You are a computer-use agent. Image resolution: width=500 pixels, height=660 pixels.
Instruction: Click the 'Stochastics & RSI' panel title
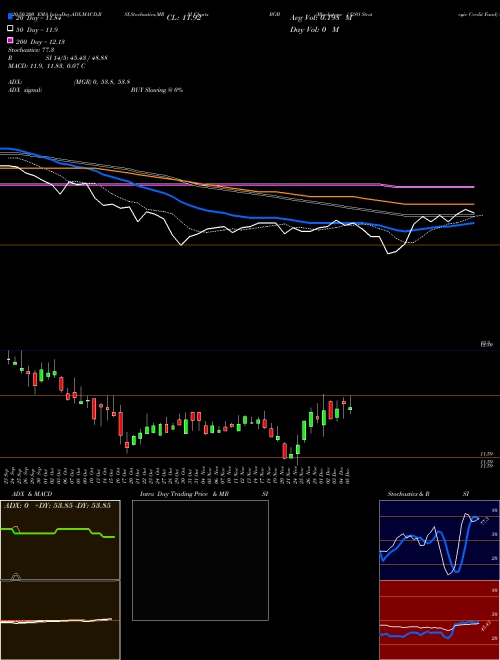coord(428,494)
